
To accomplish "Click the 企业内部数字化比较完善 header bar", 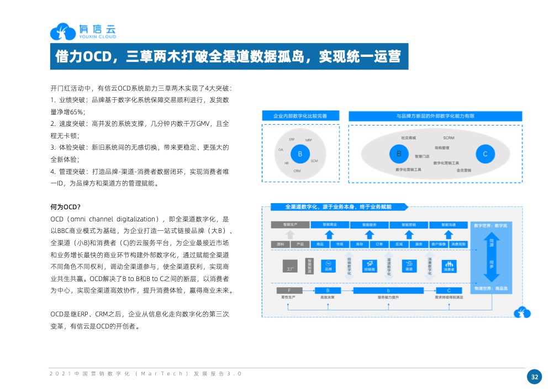I will click(301, 116).
